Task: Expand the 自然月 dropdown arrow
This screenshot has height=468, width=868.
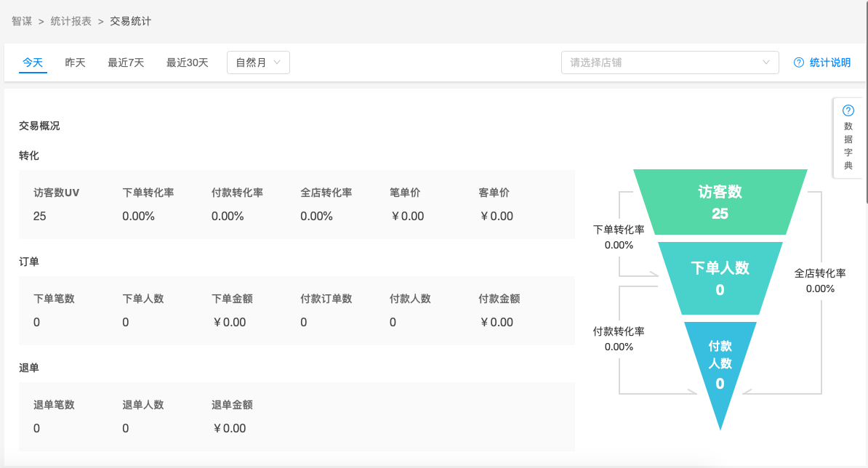Action: (277, 62)
